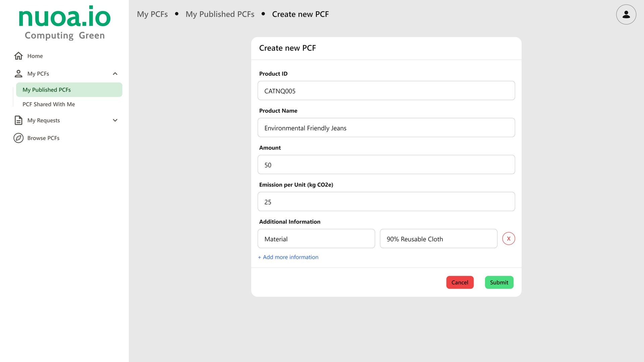Remove the Material info row with X
The height and width of the screenshot is (362, 644).
(508, 239)
